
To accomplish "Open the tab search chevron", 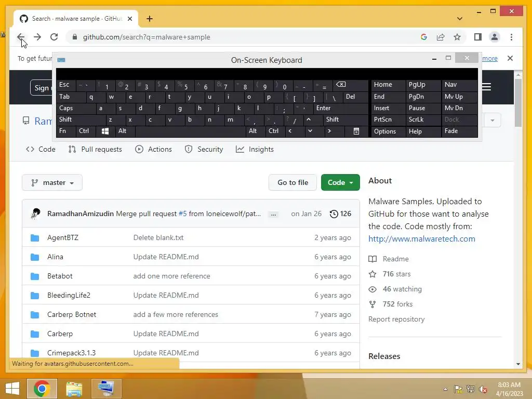I will 460,19.
